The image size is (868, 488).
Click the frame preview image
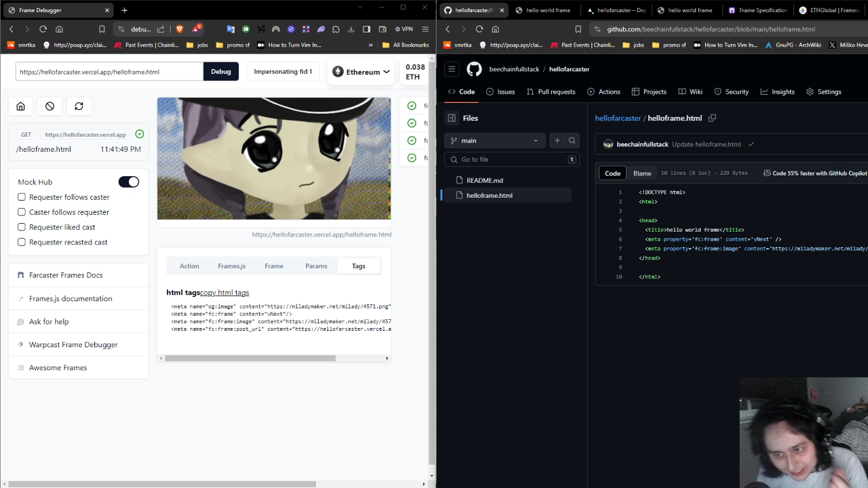click(x=274, y=159)
